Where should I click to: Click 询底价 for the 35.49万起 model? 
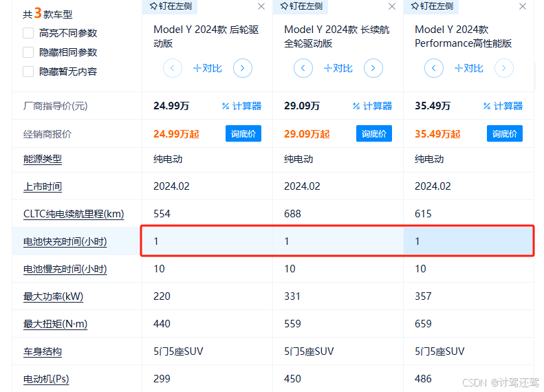click(x=504, y=133)
